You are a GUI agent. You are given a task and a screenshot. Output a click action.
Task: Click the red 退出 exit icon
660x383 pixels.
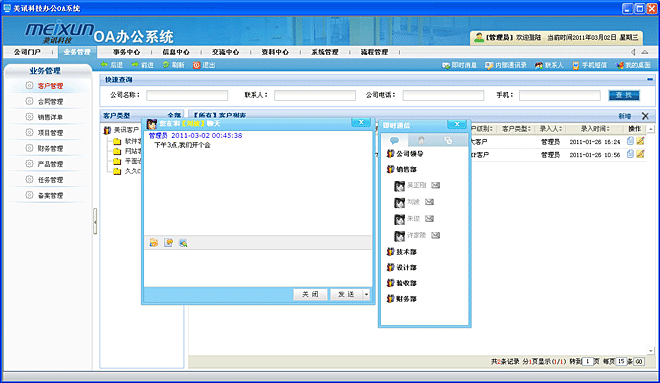point(196,65)
